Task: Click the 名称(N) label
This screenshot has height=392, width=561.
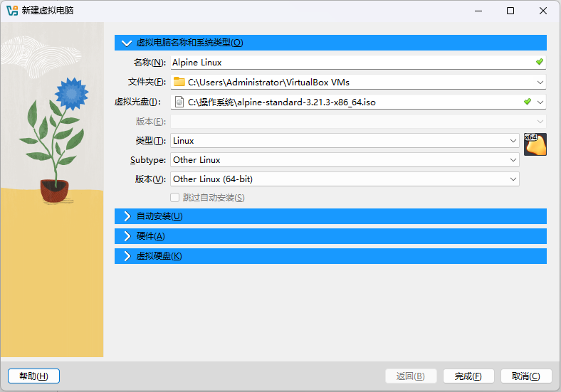Action: tap(150, 63)
